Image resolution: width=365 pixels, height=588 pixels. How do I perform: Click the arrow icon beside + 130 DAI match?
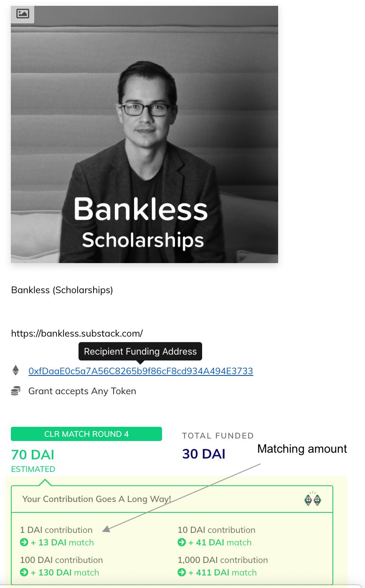[x=24, y=573]
